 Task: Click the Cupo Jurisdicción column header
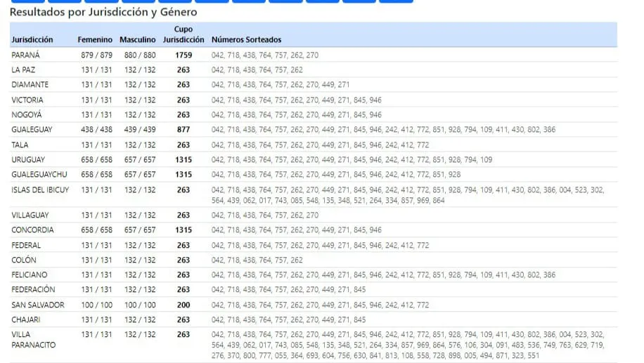point(183,35)
